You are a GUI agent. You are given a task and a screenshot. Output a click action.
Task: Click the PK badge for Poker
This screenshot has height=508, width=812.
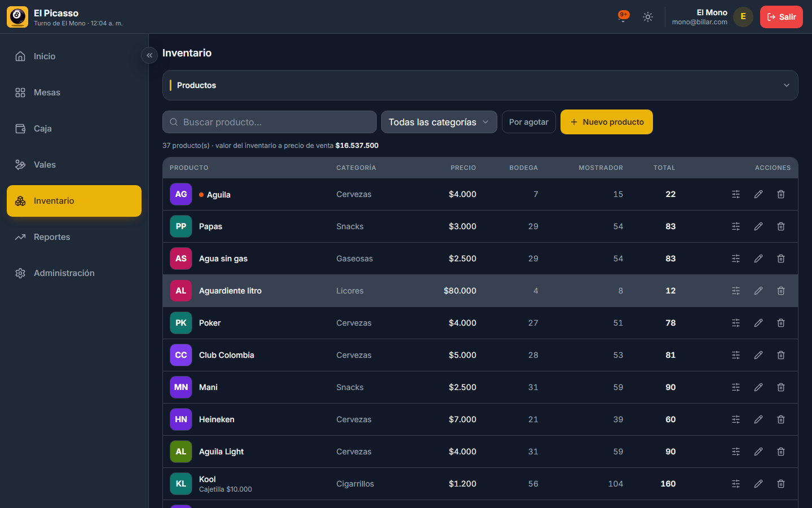(x=181, y=323)
